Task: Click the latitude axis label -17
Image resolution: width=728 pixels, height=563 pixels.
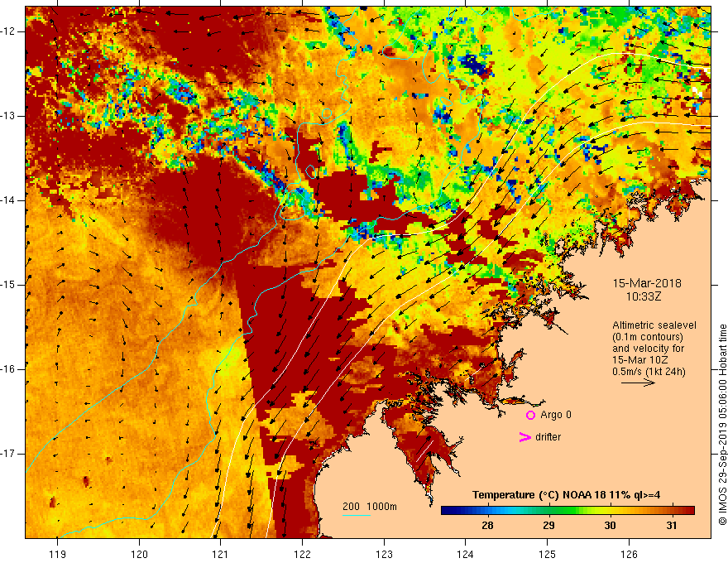Action: click(8, 454)
